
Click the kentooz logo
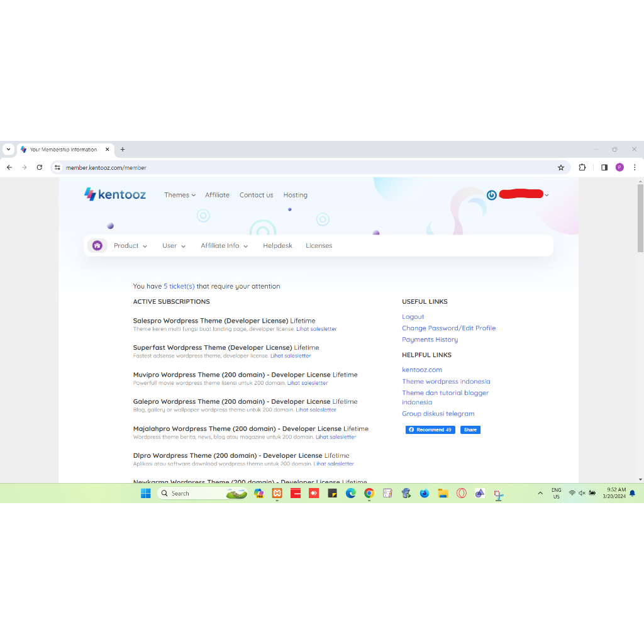click(114, 194)
